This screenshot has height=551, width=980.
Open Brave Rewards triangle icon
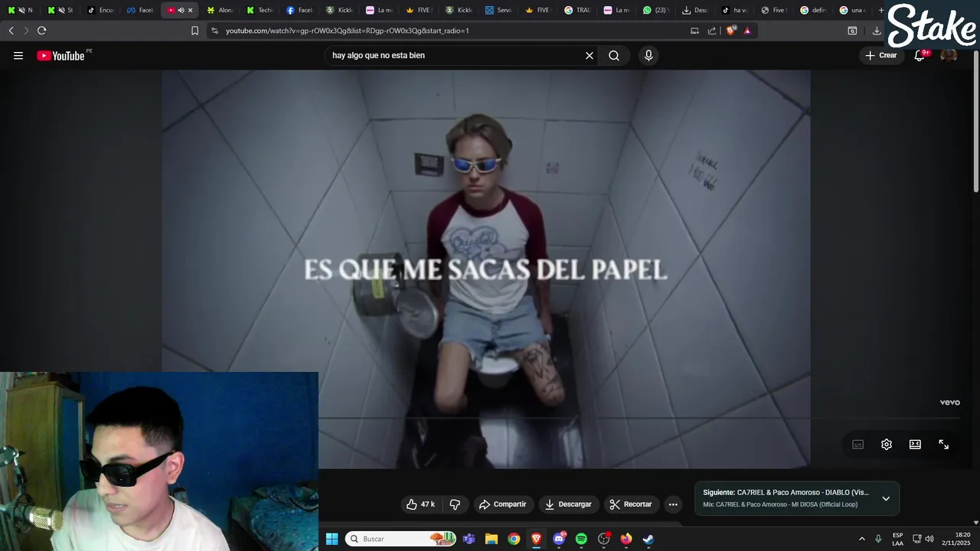[747, 31]
